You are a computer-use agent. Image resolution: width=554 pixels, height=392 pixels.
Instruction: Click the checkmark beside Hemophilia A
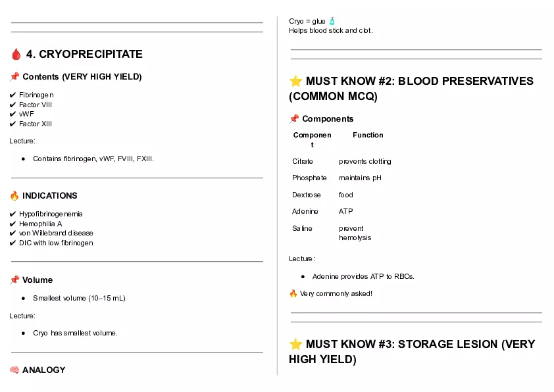pos(13,224)
